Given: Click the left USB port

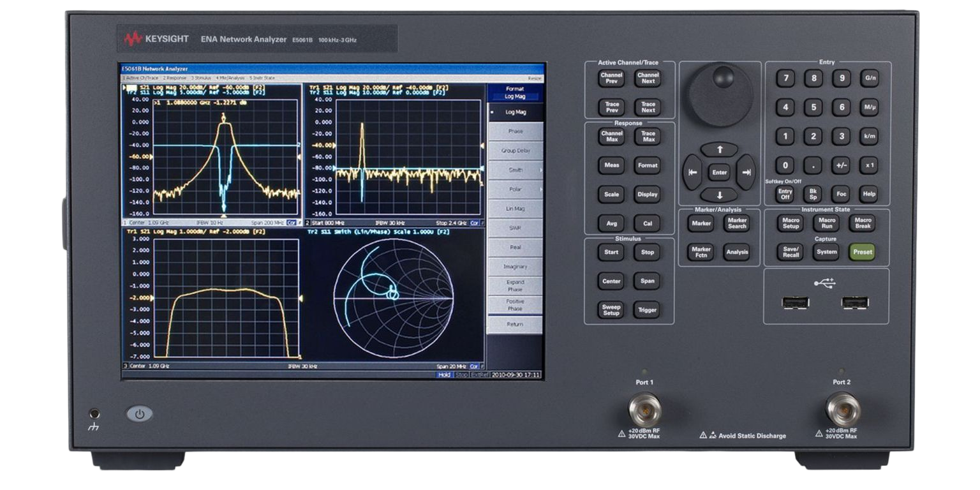Looking at the screenshot, I should pos(794,302).
